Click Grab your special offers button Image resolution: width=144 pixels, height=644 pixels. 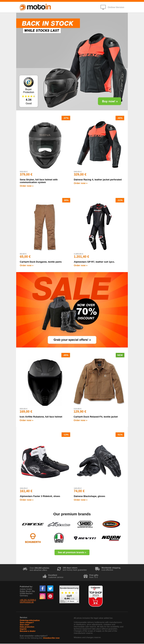[72, 340]
